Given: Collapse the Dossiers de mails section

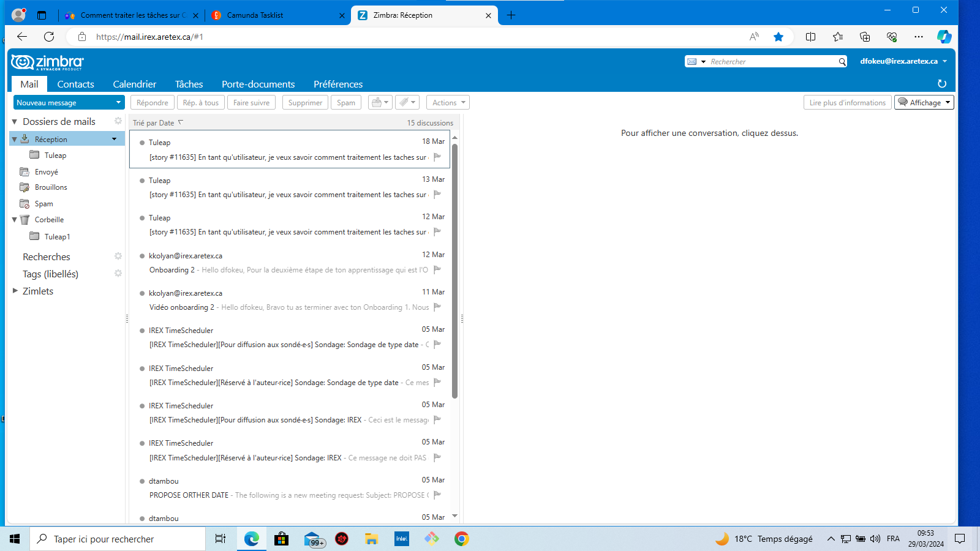Looking at the screenshot, I should click(15, 122).
